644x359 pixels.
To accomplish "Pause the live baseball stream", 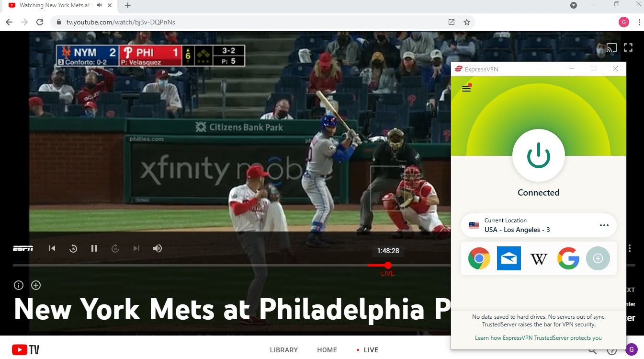I will click(x=94, y=248).
